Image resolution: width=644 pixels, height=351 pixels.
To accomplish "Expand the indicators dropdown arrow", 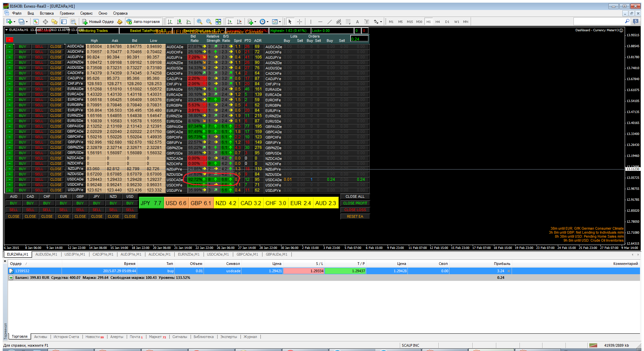I will 255,22.
